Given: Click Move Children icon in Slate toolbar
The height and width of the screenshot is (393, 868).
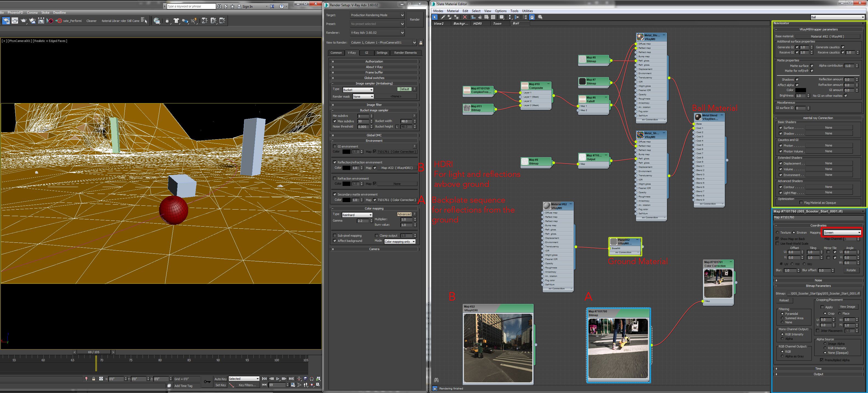Looking at the screenshot, I should (473, 17).
